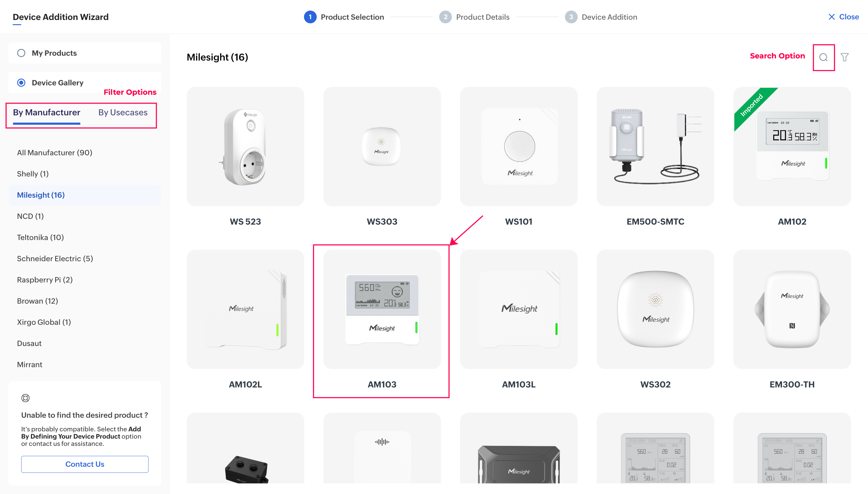
Task: Open the search magnifier icon
Action: tap(823, 57)
